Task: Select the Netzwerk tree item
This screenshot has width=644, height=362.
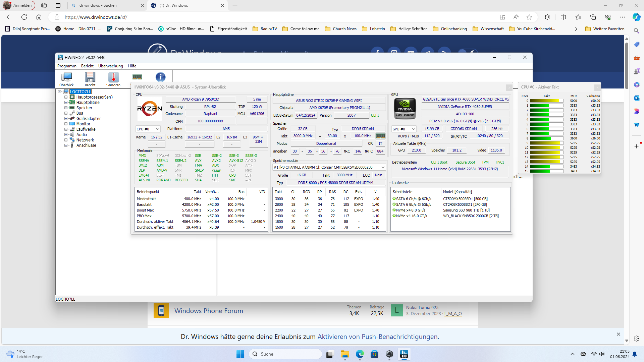Action: click(85, 140)
